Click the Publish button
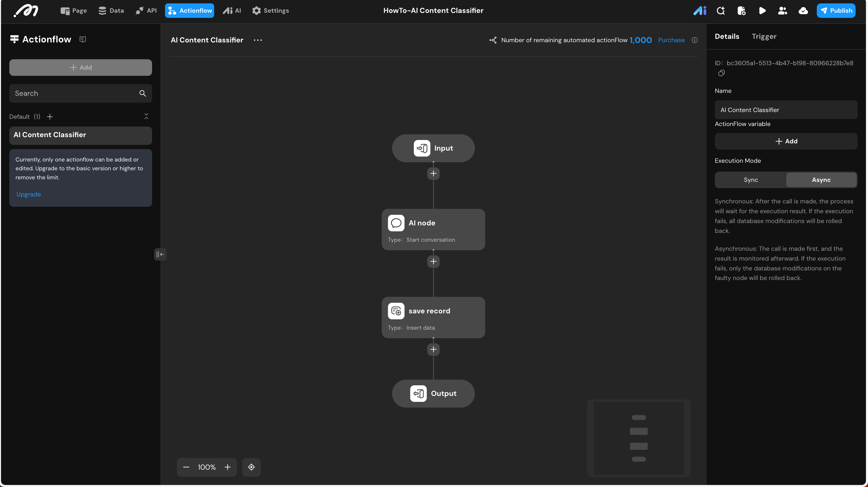868x487 pixels. tap(836, 11)
